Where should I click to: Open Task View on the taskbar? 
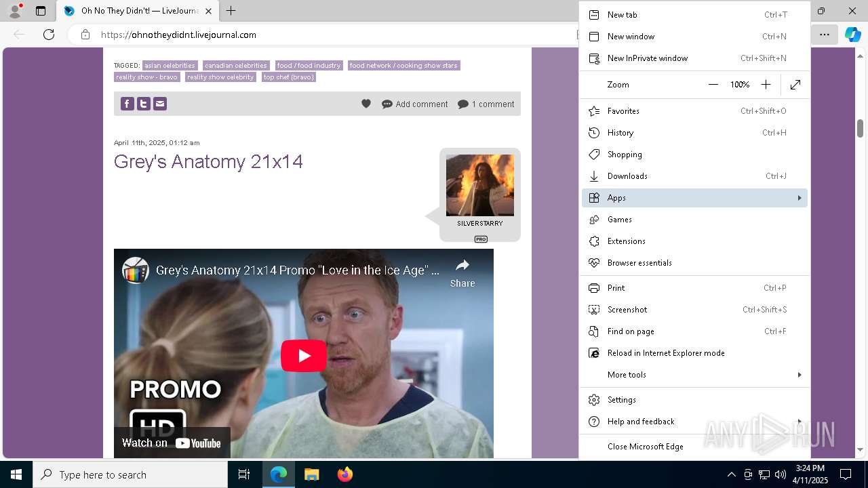tap(244, 474)
